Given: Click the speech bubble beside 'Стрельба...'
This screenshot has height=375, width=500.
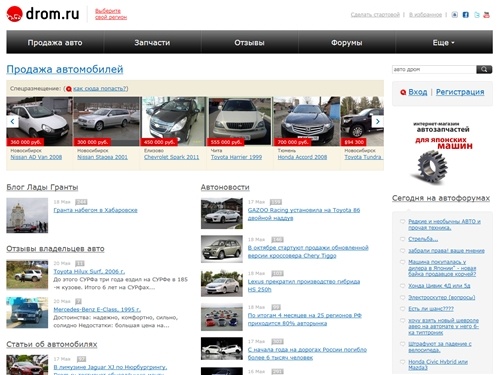Looking at the screenshot, I should pos(402,239).
